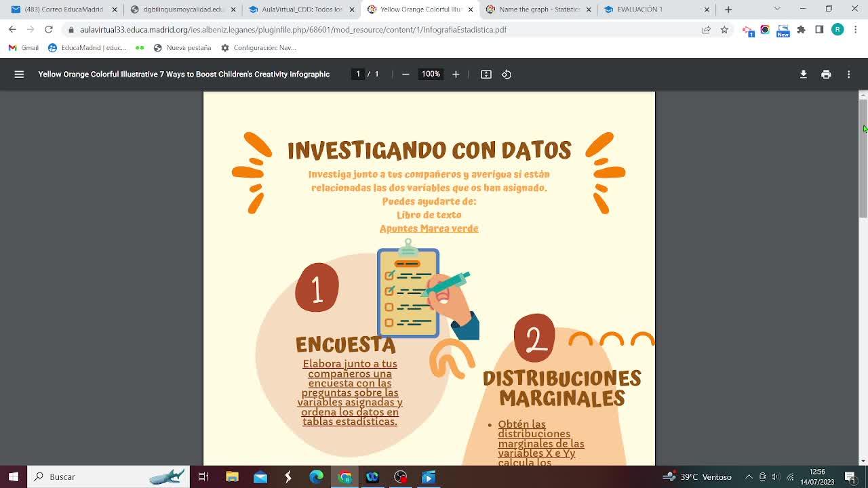Reload the current page
This screenshot has height=488, width=868.
(49, 30)
